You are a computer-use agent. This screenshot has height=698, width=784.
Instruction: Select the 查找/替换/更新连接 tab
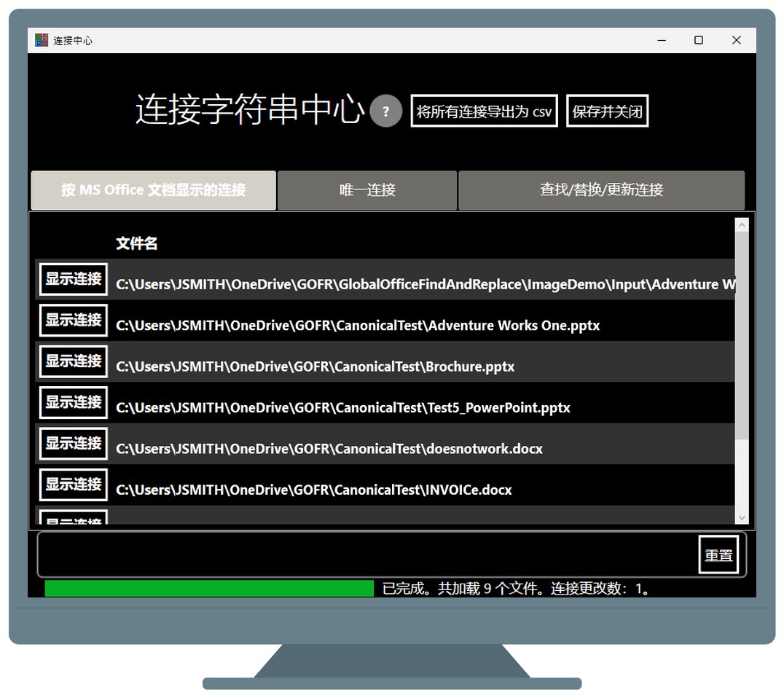click(602, 190)
